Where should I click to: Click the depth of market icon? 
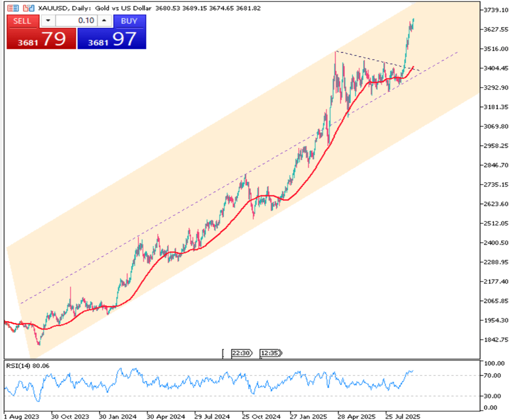[x=28, y=8]
